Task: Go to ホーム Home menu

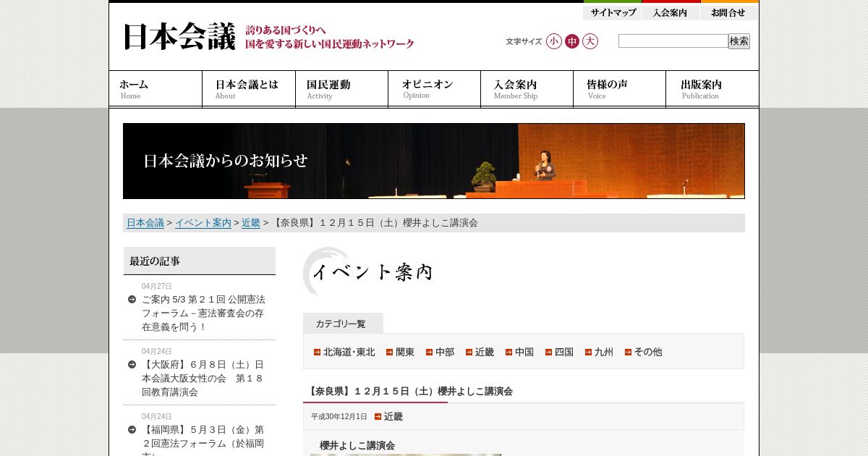Action: [156, 89]
